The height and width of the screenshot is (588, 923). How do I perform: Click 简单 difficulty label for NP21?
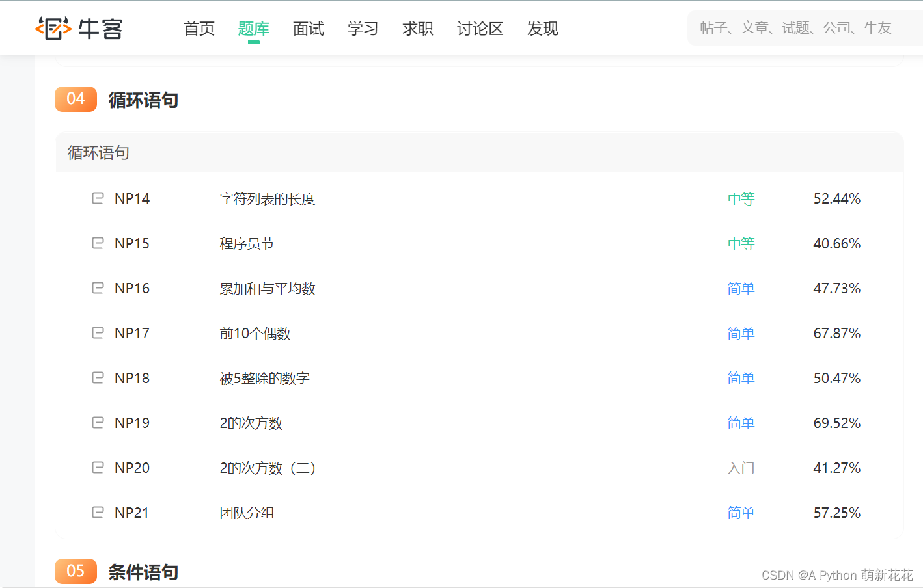tap(741, 513)
